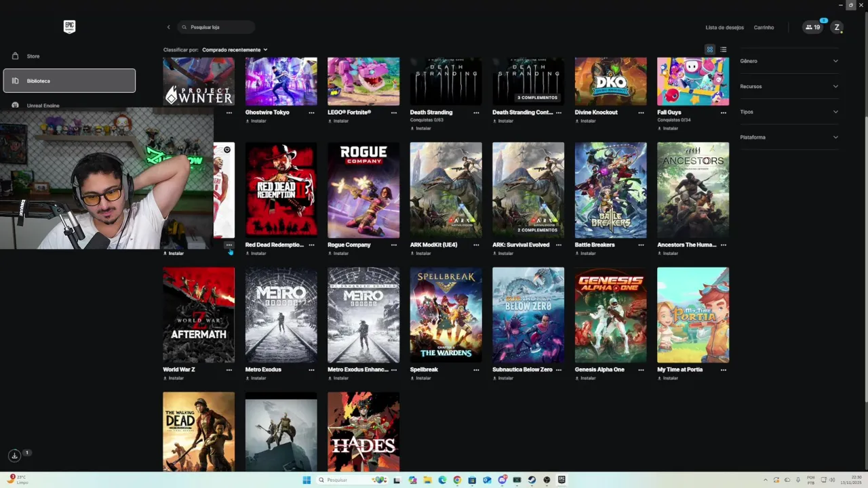Click the taskbar Pesquisar search box
The width and height of the screenshot is (868, 488).
(351, 480)
